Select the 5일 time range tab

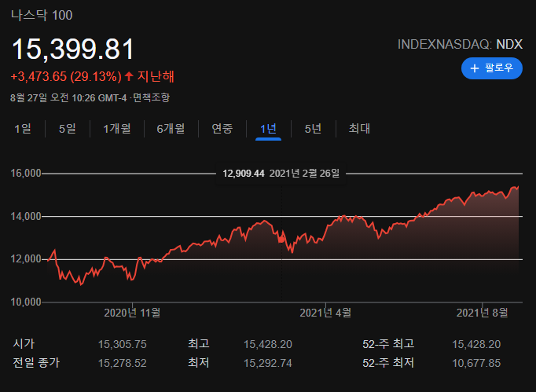click(x=68, y=129)
